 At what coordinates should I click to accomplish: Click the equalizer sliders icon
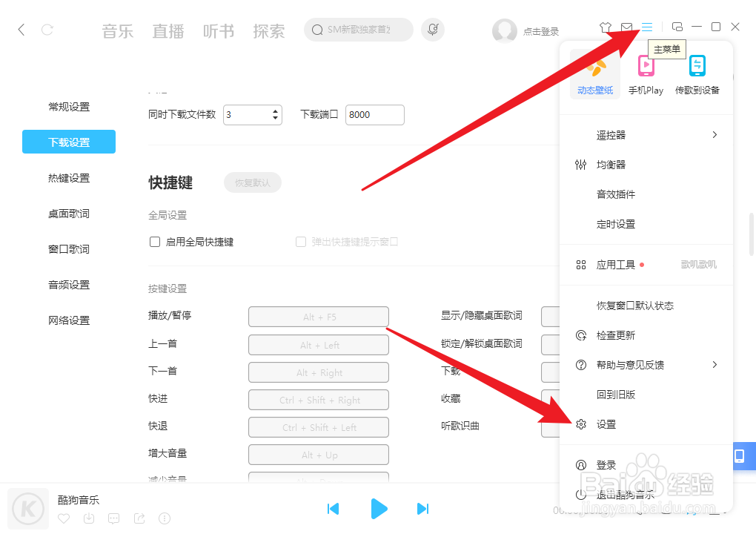tap(581, 165)
